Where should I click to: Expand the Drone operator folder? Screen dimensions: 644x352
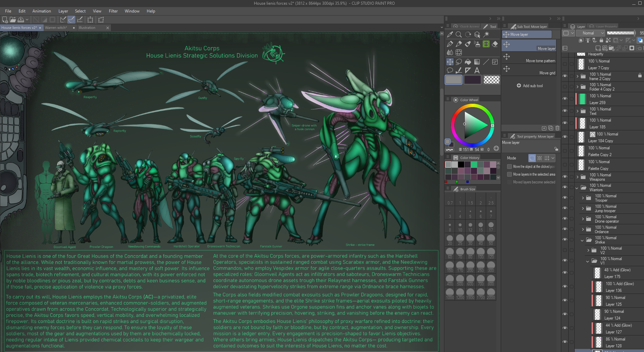(583, 219)
